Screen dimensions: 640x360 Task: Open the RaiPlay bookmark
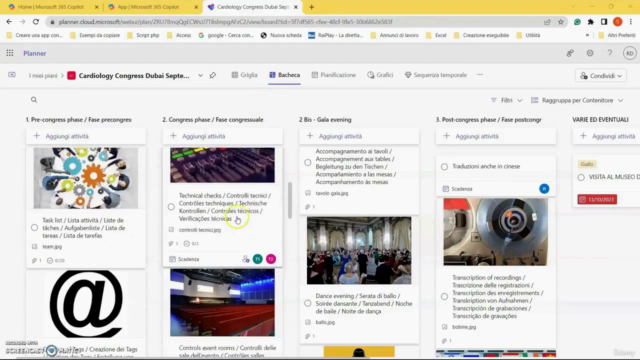[336, 36]
